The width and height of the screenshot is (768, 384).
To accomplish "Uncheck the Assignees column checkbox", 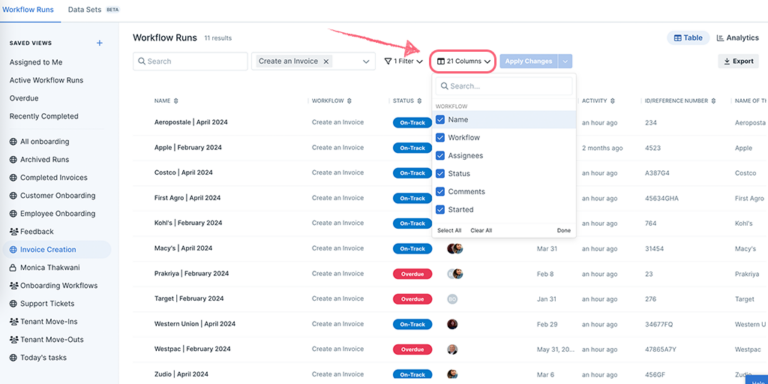I will coord(440,156).
